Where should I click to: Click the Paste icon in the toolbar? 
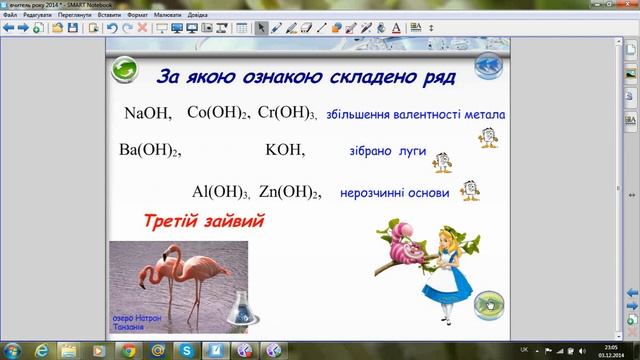click(x=93, y=28)
